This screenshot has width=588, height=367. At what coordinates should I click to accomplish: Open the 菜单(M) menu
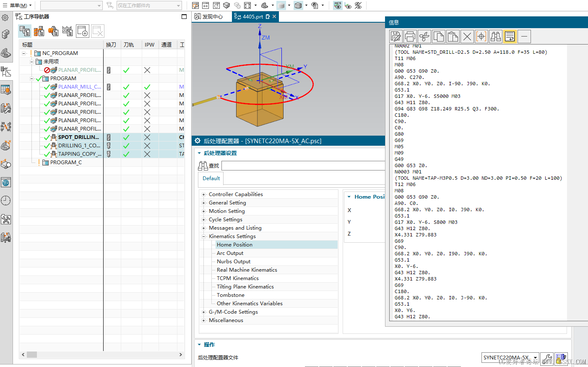[17, 5]
